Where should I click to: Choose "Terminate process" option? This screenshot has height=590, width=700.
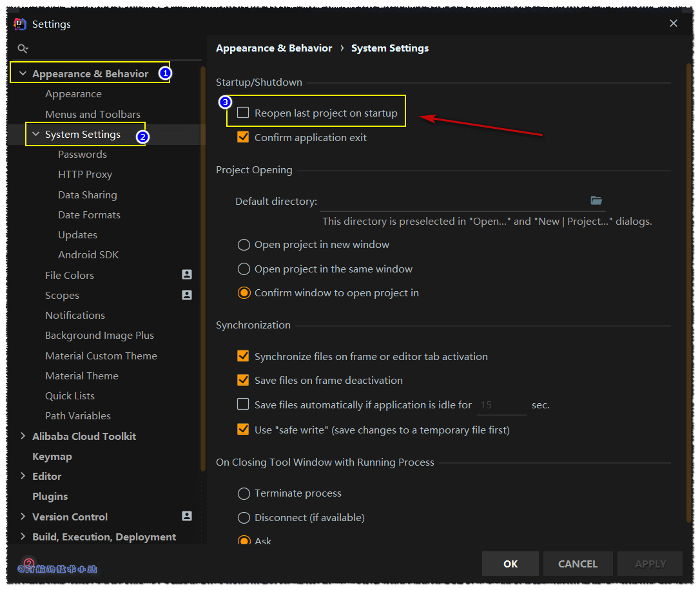[244, 493]
